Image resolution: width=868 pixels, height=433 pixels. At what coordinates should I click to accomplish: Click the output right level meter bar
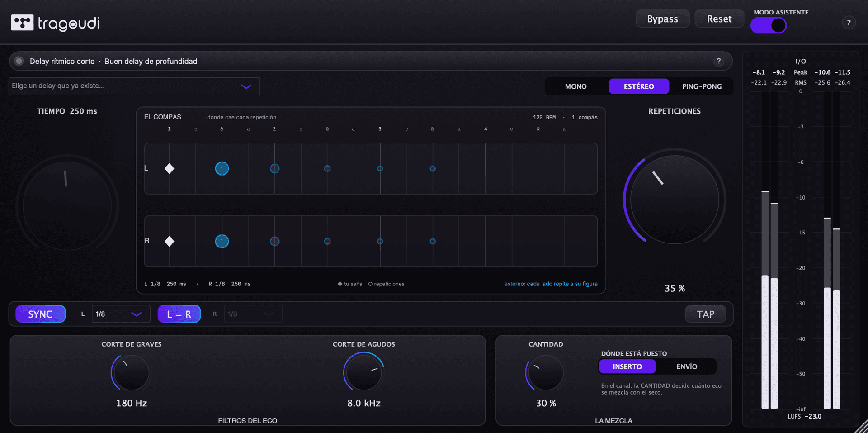pos(836,250)
